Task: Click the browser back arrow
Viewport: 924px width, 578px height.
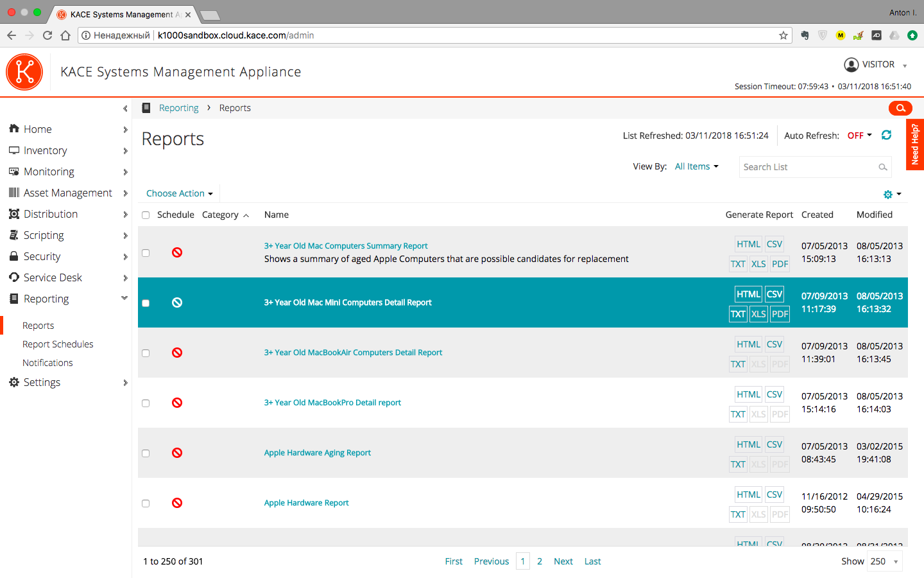Action: point(12,35)
